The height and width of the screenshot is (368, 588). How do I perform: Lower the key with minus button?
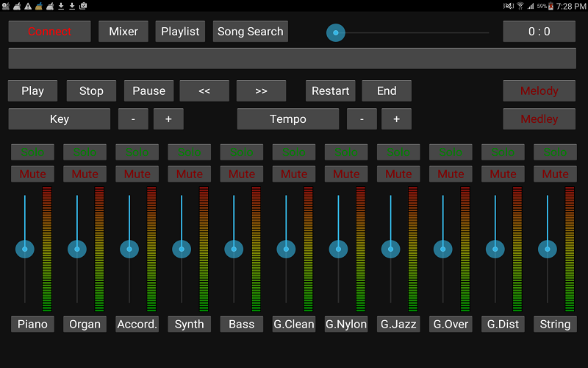point(133,119)
